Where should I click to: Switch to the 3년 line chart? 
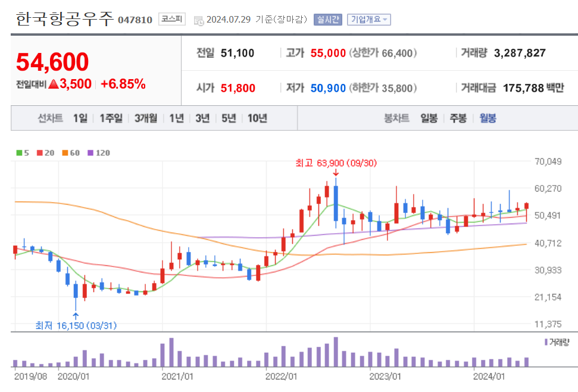(x=202, y=118)
